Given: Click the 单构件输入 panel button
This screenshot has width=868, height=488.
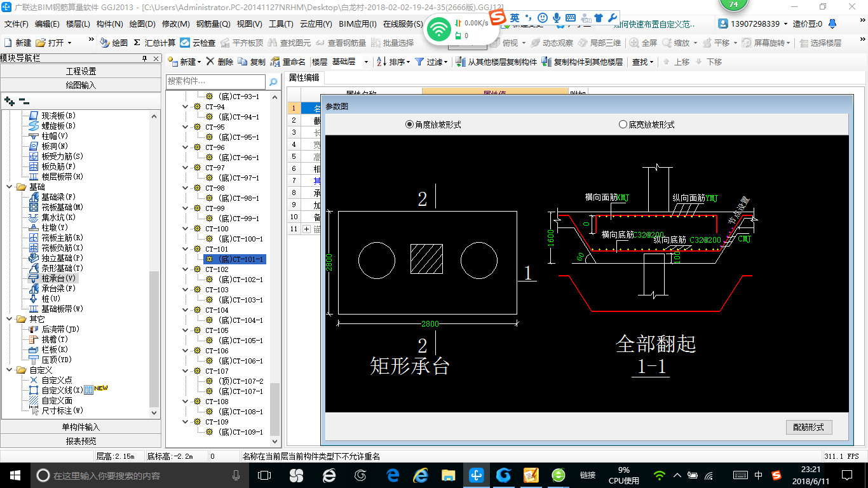Looking at the screenshot, I should (81, 427).
